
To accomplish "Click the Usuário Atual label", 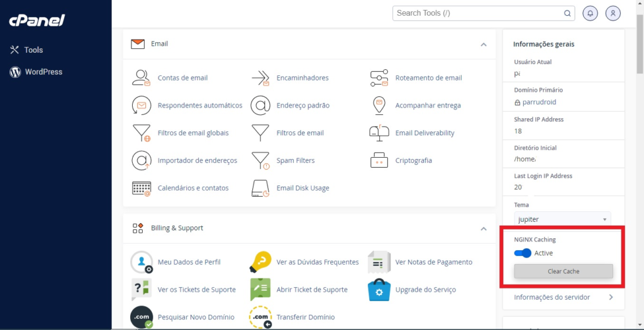I will pos(533,62).
